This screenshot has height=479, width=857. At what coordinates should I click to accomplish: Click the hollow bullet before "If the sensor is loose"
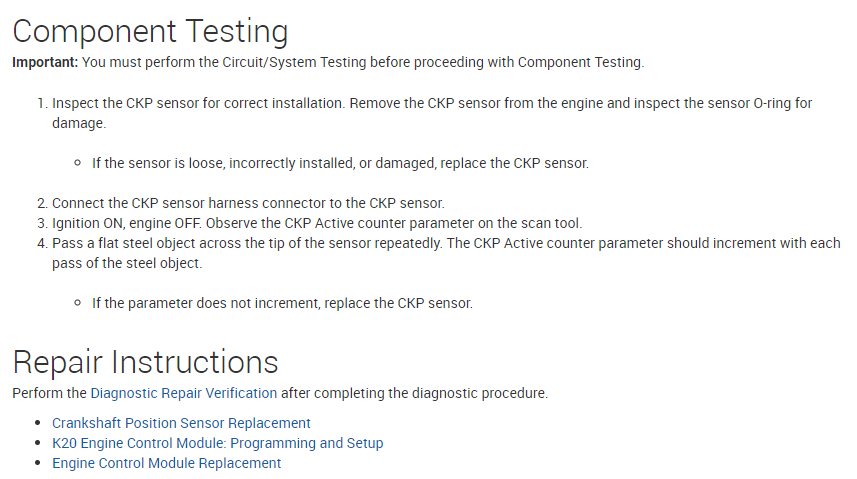pos(78,163)
